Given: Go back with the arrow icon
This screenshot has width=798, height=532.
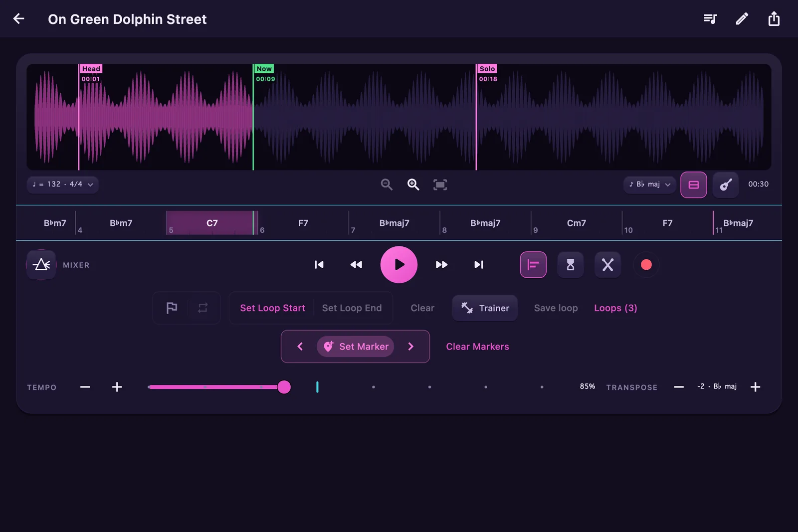Looking at the screenshot, I should 19,19.
